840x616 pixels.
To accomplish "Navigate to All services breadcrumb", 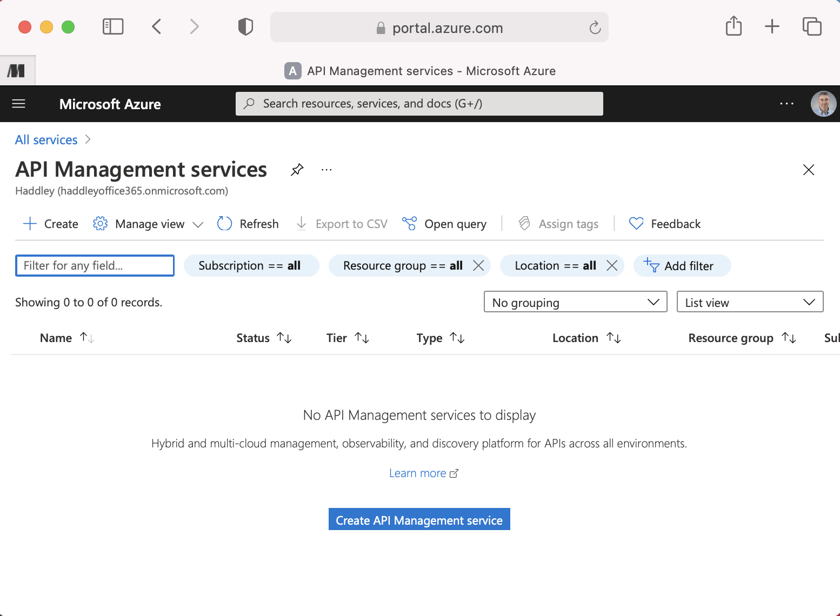I will pyautogui.click(x=46, y=140).
